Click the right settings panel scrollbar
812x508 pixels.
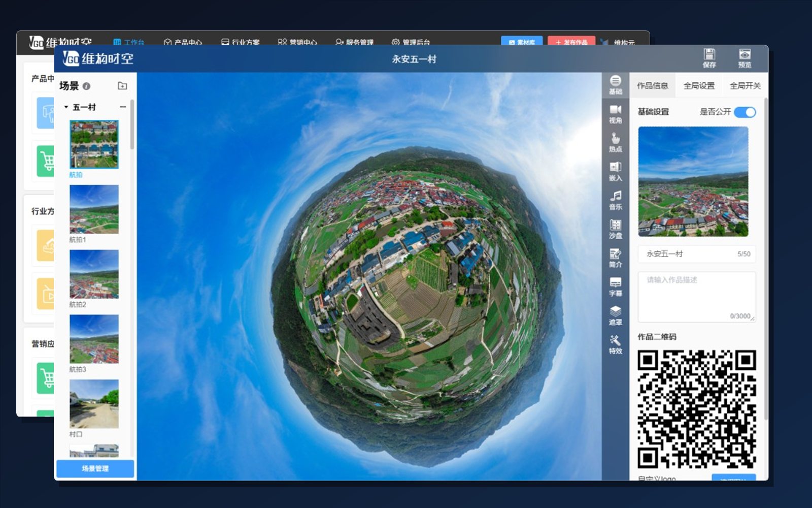766,259
